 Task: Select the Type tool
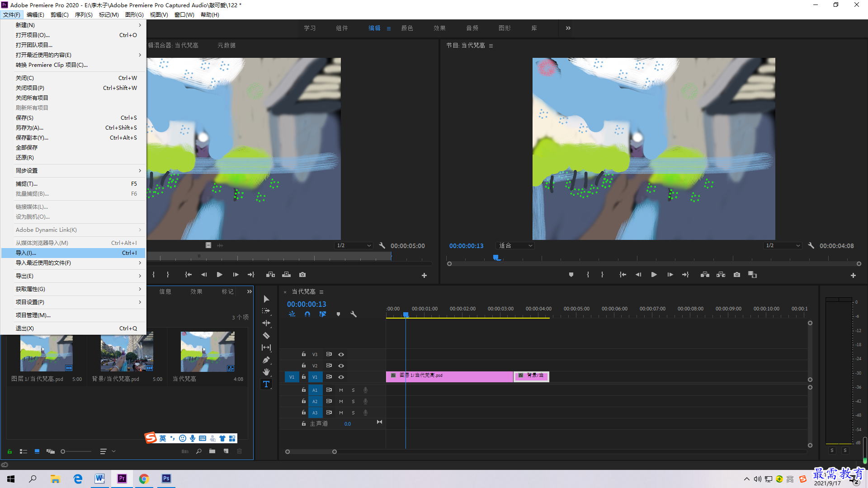click(266, 384)
